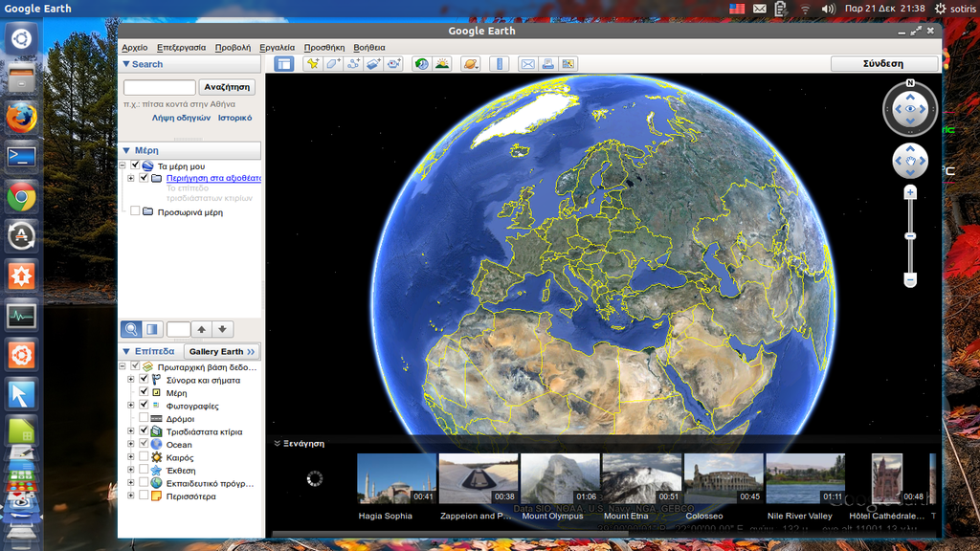Enable the Έκθεση layer checkbox
The height and width of the screenshot is (551, 980).
(144, 470)
